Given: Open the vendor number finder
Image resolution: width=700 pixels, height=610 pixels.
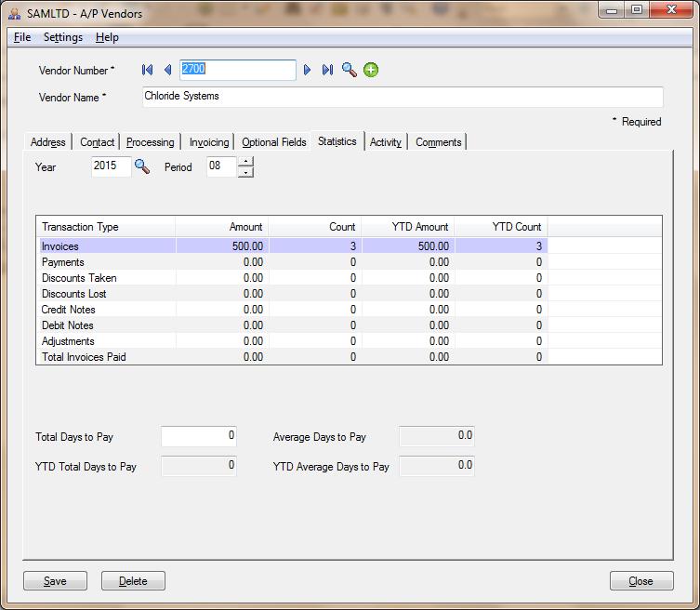Looking at the screenshot, I should point(350,70).
